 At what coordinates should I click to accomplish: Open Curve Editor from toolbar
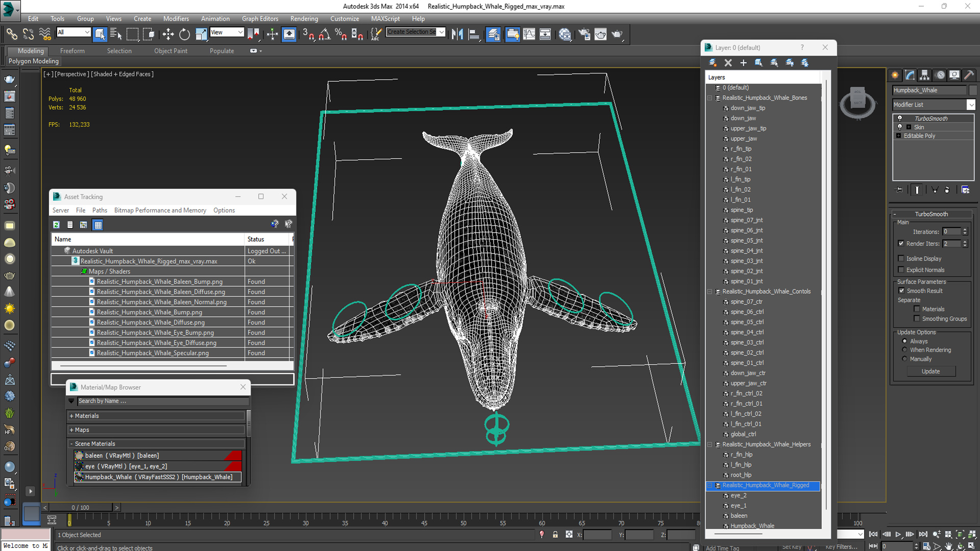529,34
